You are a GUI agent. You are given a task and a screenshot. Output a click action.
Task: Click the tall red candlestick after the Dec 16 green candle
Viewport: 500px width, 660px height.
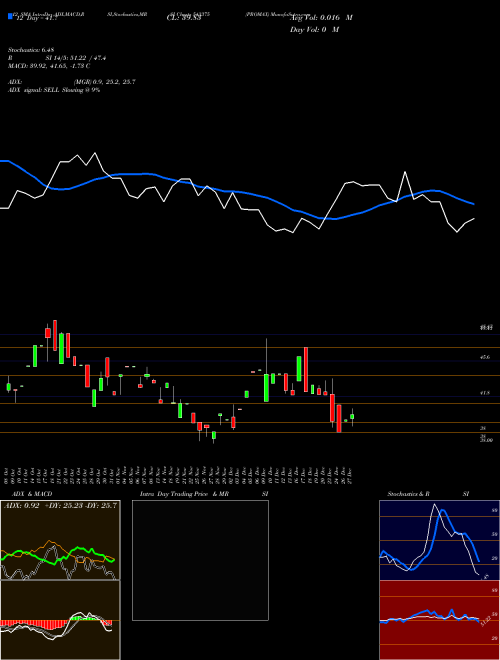click(306, 370)
